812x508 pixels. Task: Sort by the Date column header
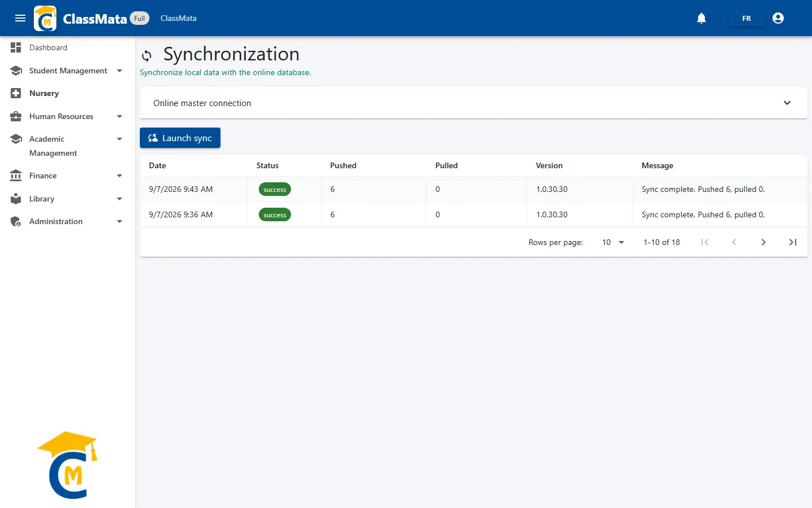[157, 165]
